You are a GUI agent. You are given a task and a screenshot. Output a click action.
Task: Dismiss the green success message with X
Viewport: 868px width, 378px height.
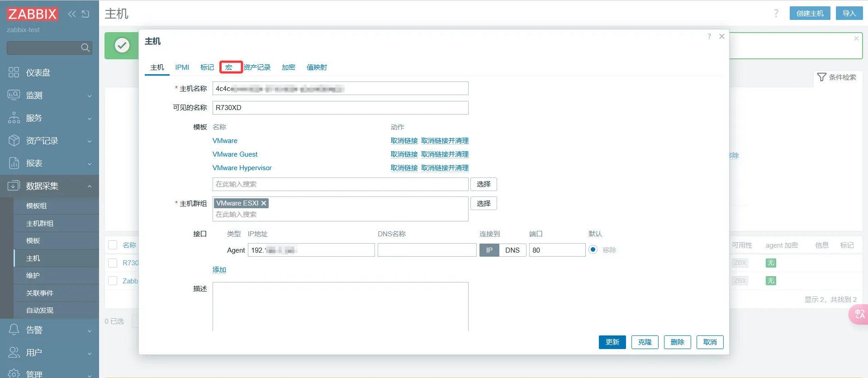coord(856,38)
